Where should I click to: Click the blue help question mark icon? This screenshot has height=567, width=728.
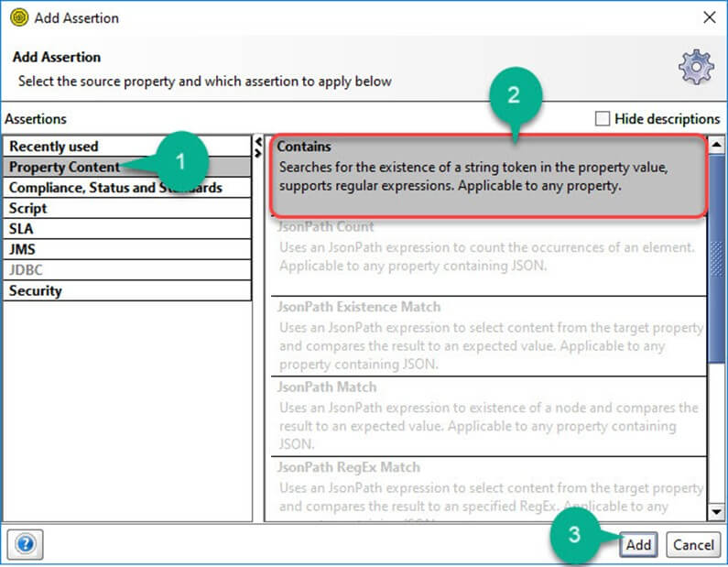25,544
